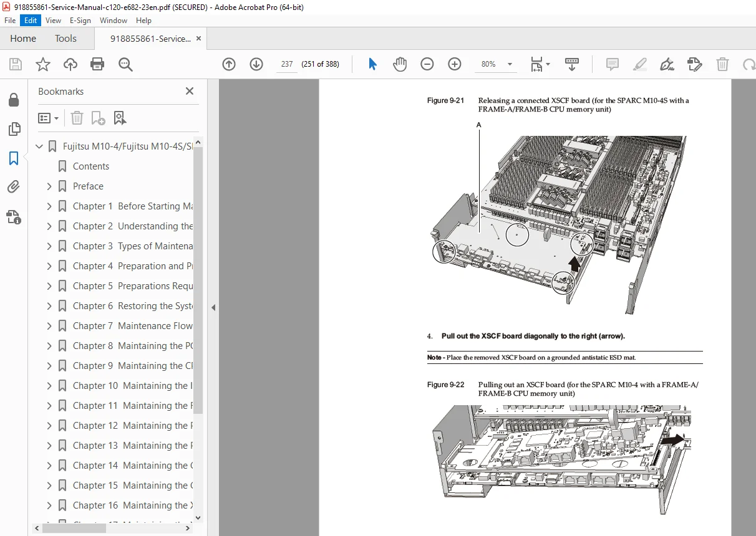Click the page number input field
The image size is (756, 536).
(x=287, y=64)
